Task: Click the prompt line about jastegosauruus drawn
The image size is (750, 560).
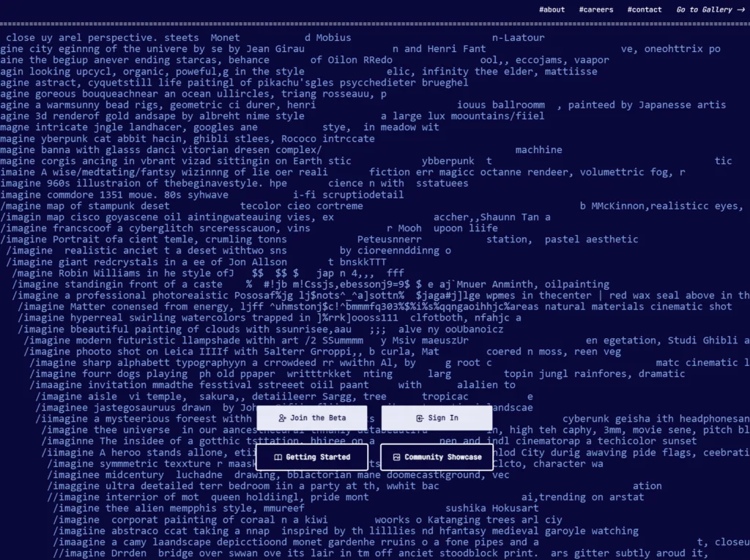Action: tap(284, 408)
